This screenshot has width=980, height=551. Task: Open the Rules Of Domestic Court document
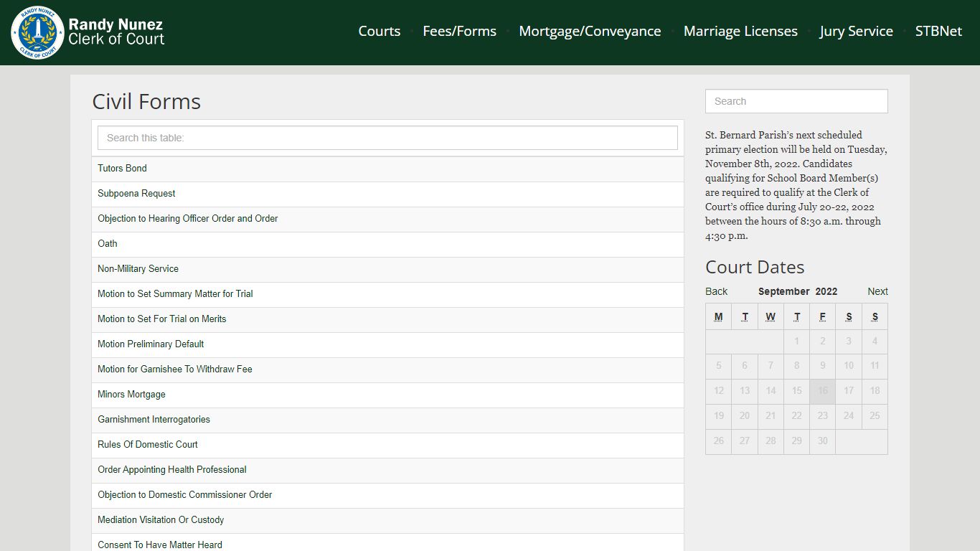(x=148, y=445)
